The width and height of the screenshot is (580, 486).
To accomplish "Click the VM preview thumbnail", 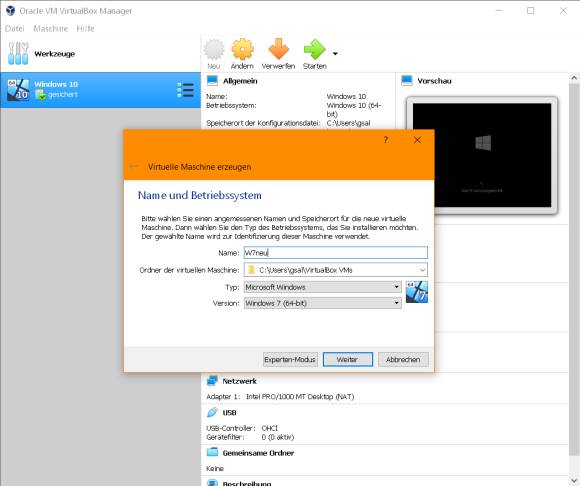I will pos(482,155).
